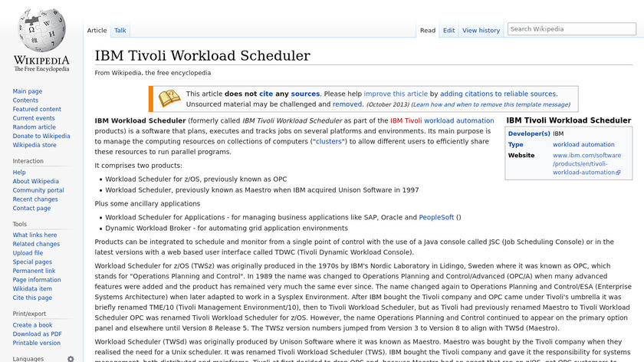Open 'workload automation' link in intro paragraph
This screenshot has height=362, width=644.
click(x=458, y=121)
